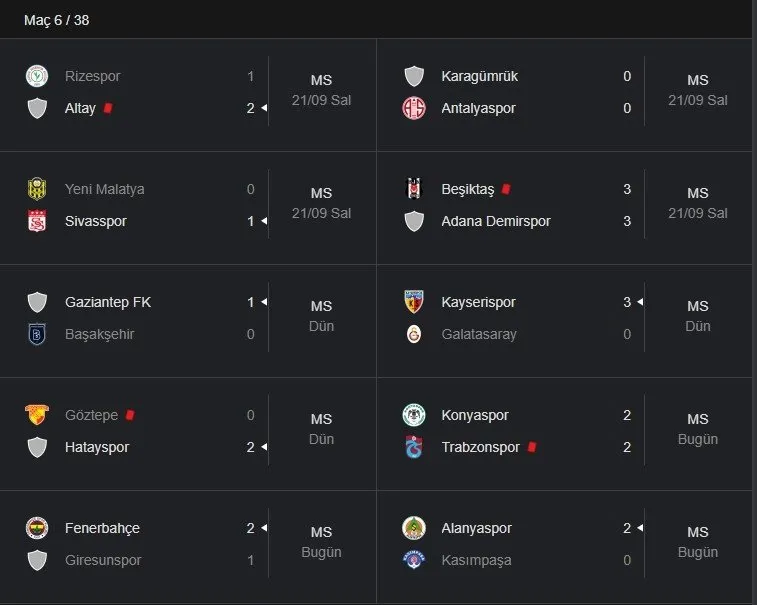
Task: Click the Trabzonspor club logo
Action: coord(414,447)
